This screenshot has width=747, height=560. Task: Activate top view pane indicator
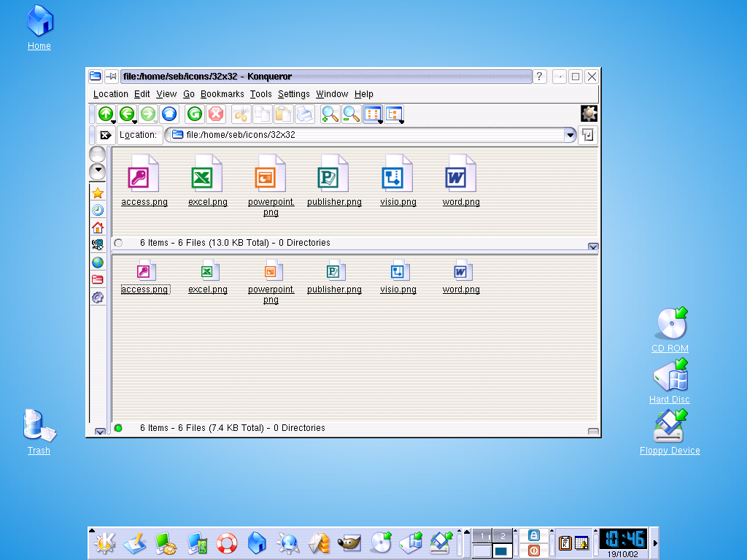pos(119,243)
